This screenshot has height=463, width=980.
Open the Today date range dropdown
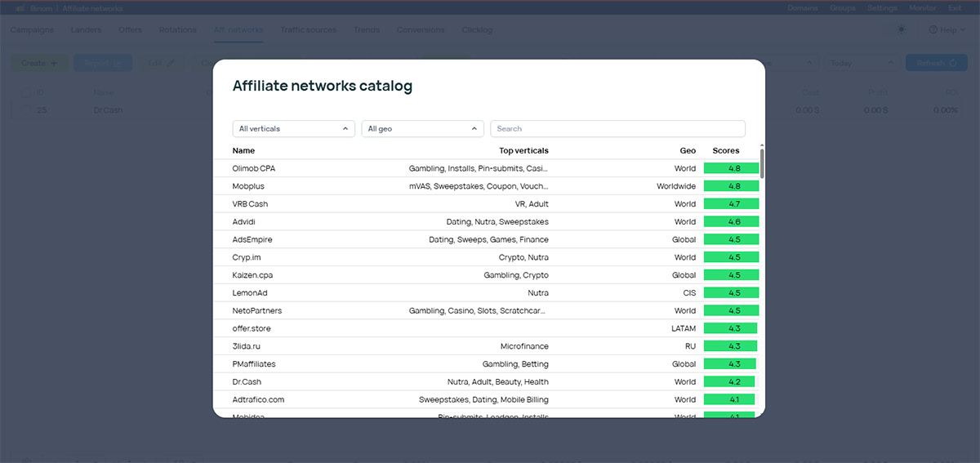[x=862, y=63]
